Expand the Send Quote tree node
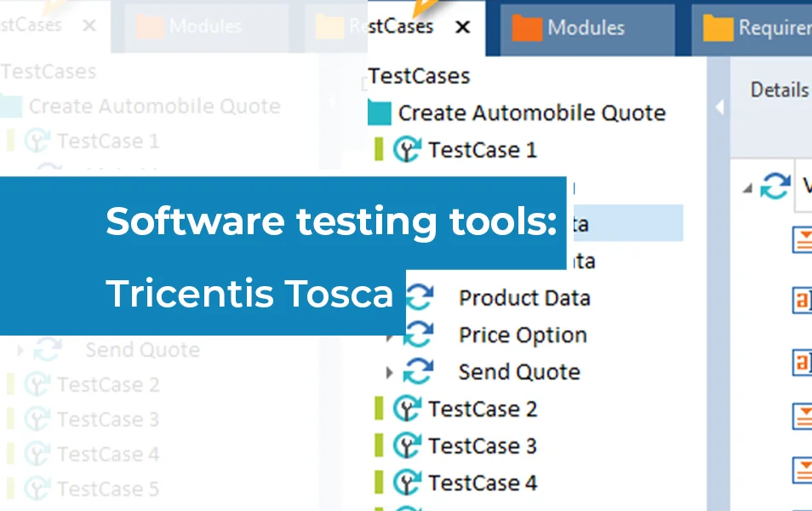The image size is (812, 511). (391, 372)
